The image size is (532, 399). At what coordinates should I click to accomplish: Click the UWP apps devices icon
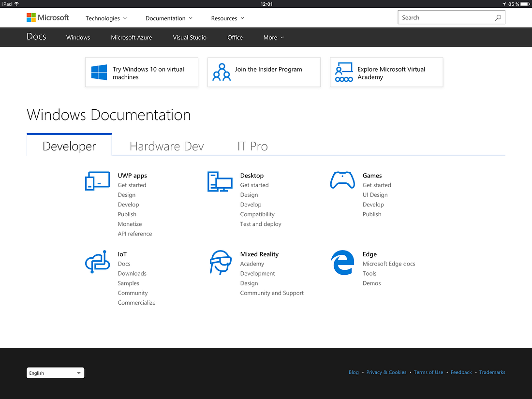(x=97, y=181)
